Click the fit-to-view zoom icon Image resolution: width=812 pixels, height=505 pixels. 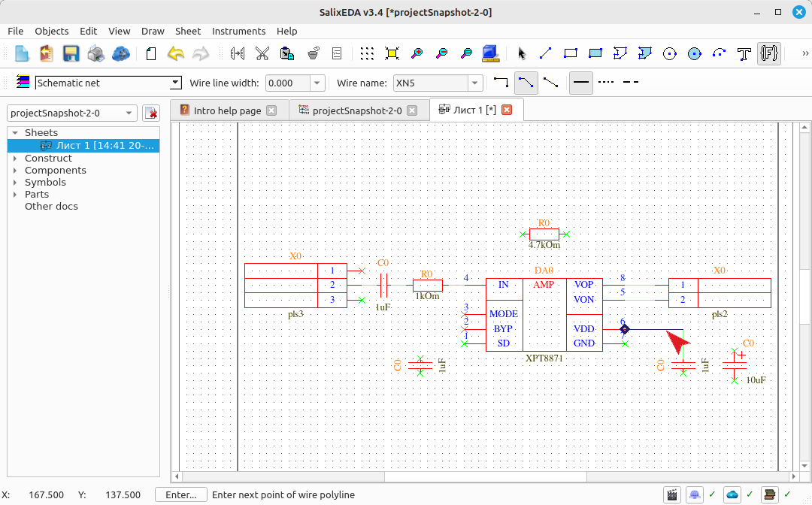click(x=392, y=53)
